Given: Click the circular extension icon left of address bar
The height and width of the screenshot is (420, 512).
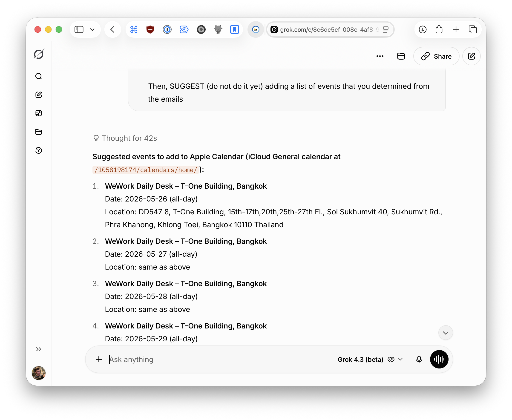Looking at the screenshot, I should click(x=256, y=29).
